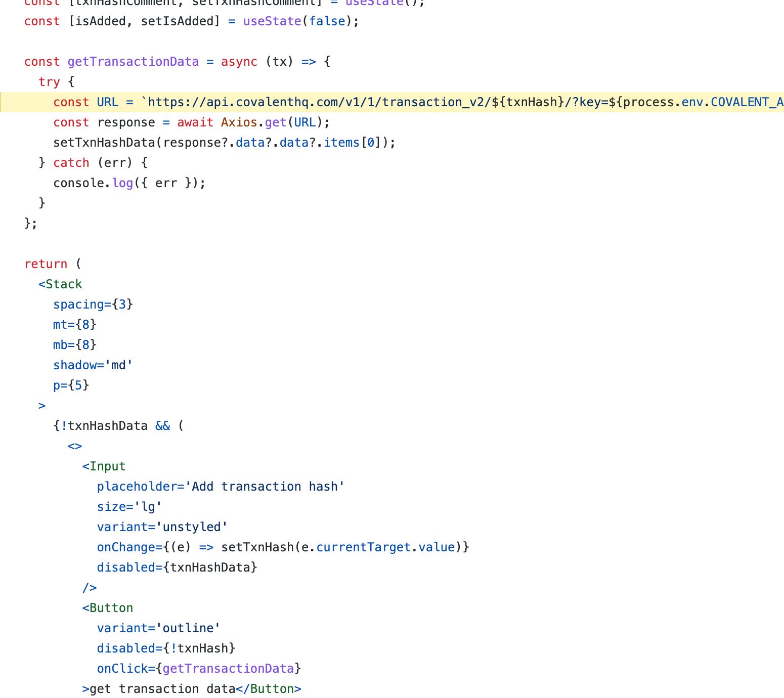Click the empty fragment '<>' tag
Screen dimensions: 784x698
point(75,446)
